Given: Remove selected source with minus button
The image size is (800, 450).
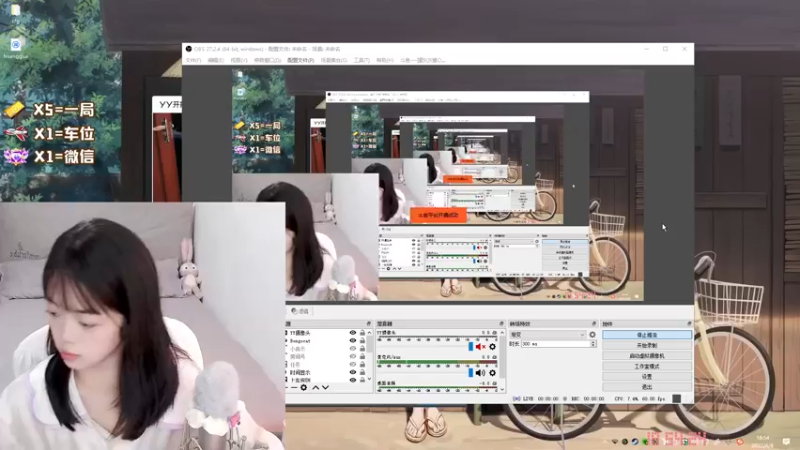Looking at the screenshot, I should click(x=294, y=388).
